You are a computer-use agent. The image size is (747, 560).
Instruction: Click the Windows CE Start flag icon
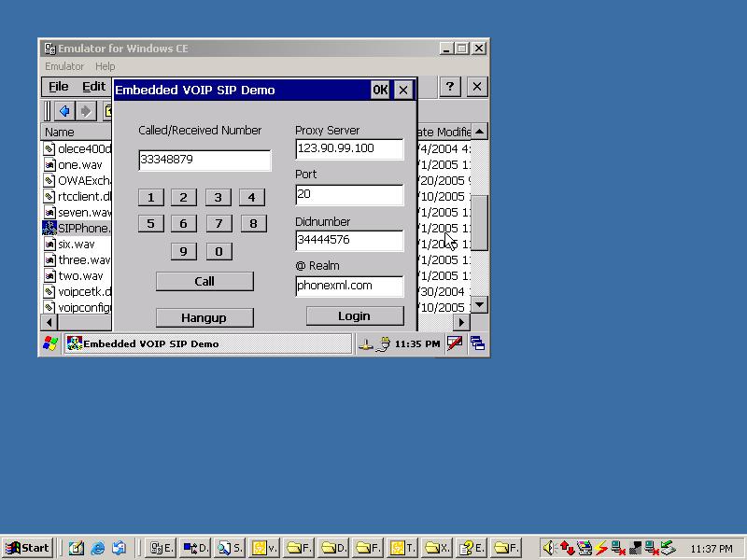click(x=50, y=343)
